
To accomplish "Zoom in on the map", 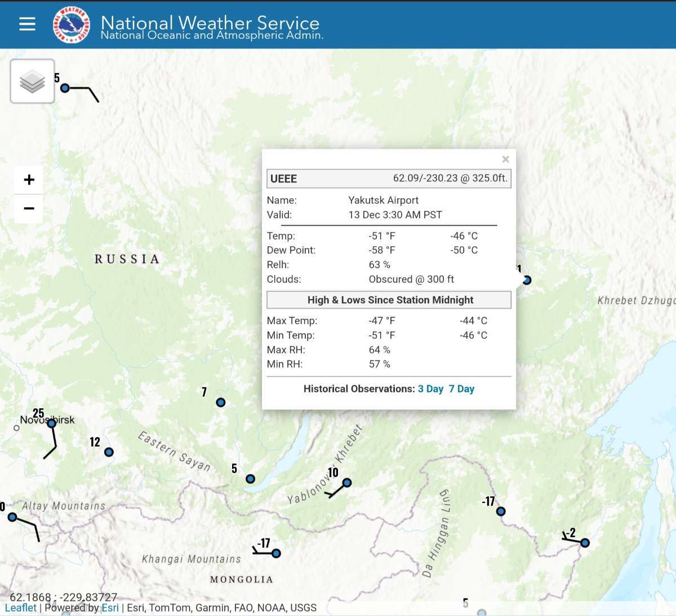I will pos(29,180).
